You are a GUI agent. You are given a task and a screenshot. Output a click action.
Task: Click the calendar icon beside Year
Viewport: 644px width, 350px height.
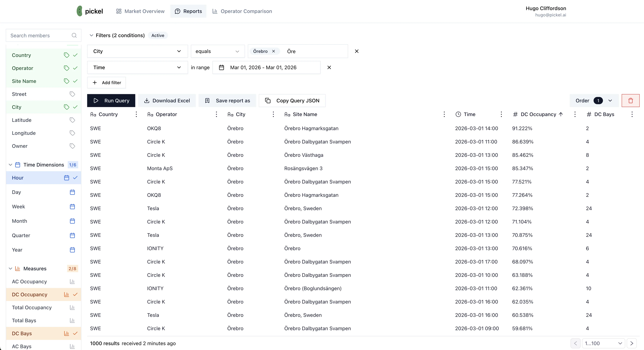(x=72, y=250)
